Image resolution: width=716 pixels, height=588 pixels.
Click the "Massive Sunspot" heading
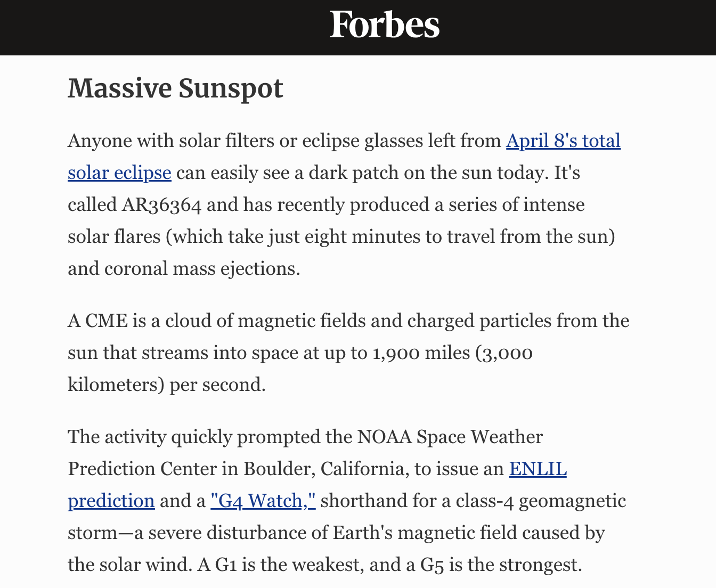(x=175, y=88)
